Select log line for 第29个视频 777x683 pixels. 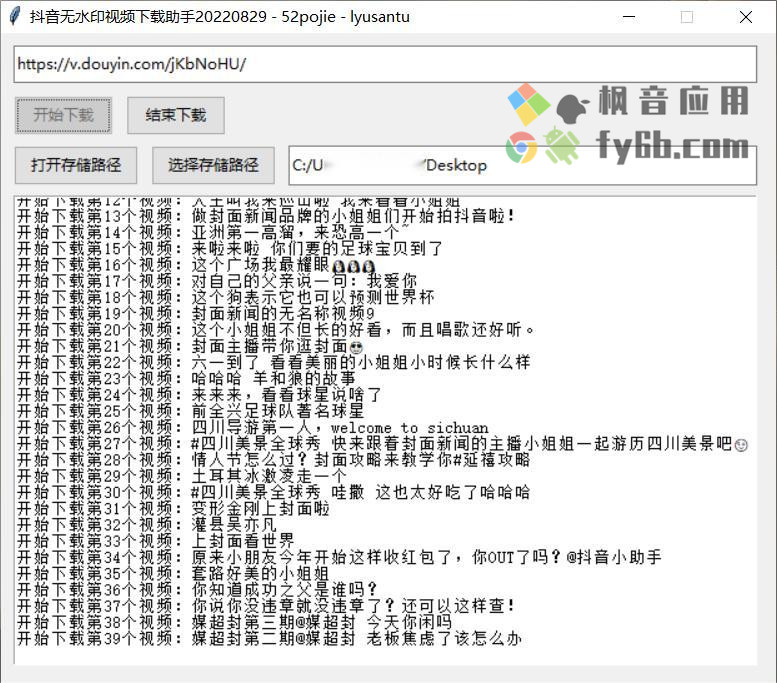182,476
